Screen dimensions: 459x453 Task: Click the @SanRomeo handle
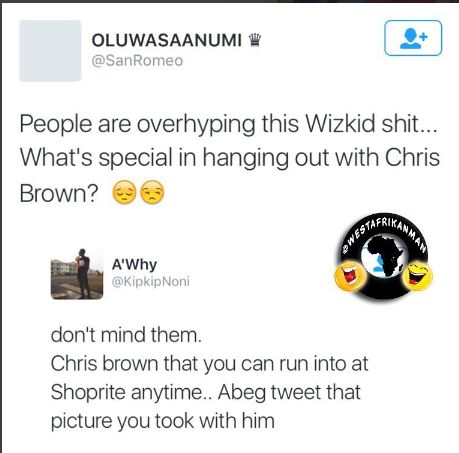[x=137, y=61]
